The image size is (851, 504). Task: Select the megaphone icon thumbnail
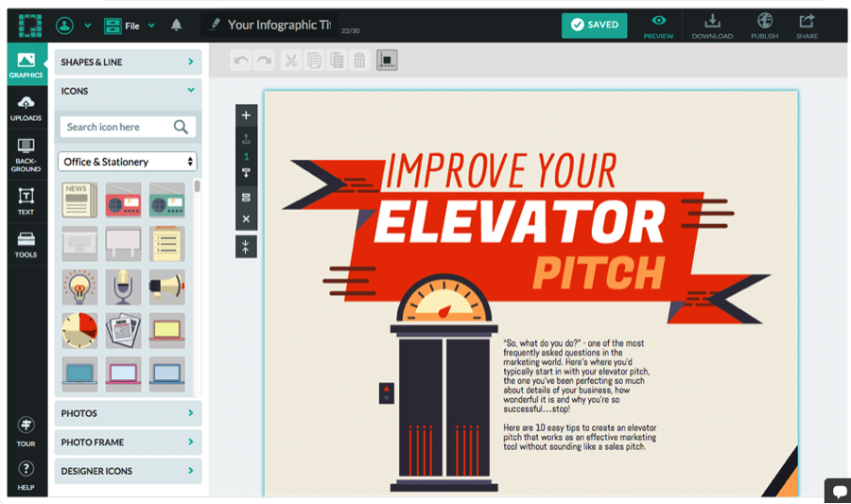pyautogui.click(x=166, y=287)
